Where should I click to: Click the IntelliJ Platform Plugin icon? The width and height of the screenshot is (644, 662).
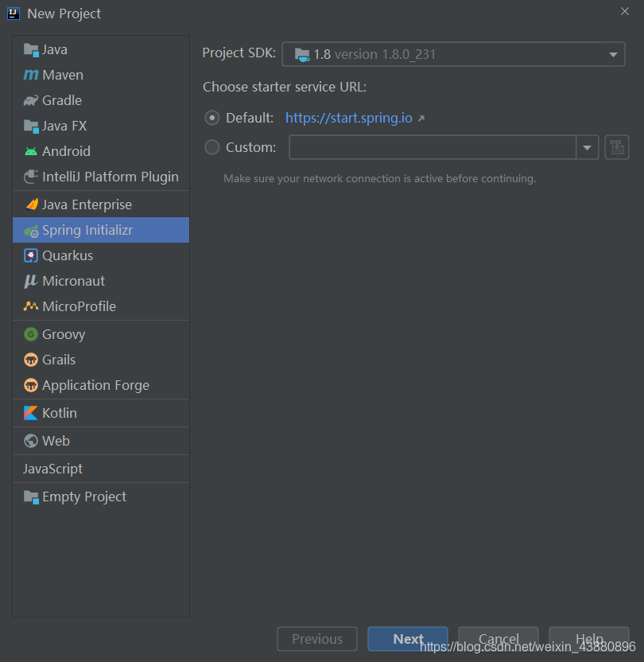coord(31,177)
